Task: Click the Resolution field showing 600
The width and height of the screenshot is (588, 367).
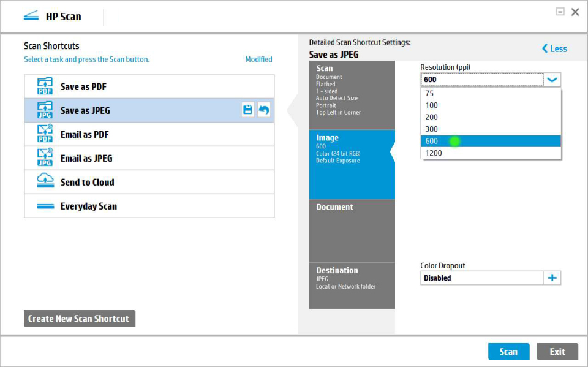Action: [482, 80]
